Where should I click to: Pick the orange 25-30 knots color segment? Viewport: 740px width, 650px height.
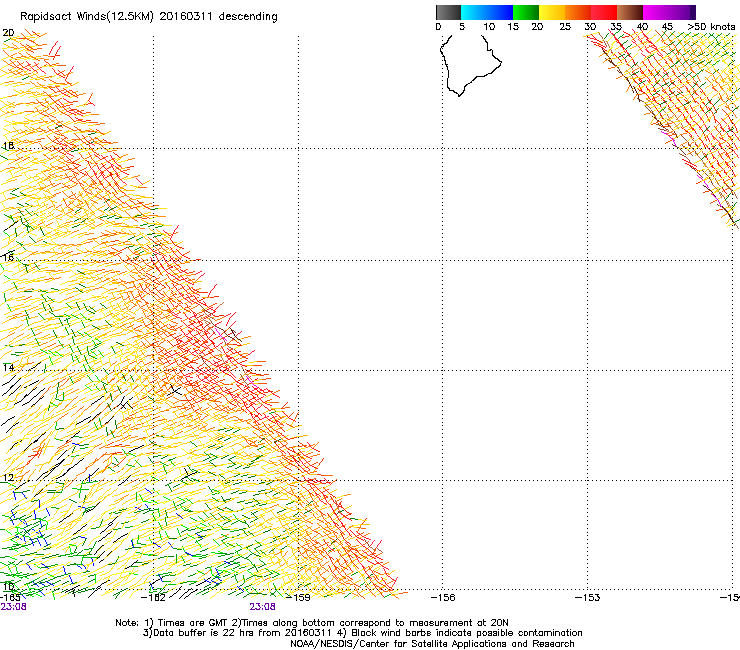[x=578, y=12]
